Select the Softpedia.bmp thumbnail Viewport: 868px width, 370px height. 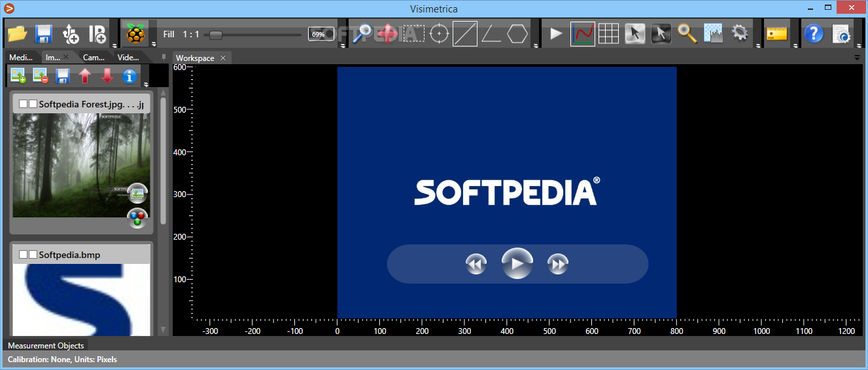coord(82,300)
